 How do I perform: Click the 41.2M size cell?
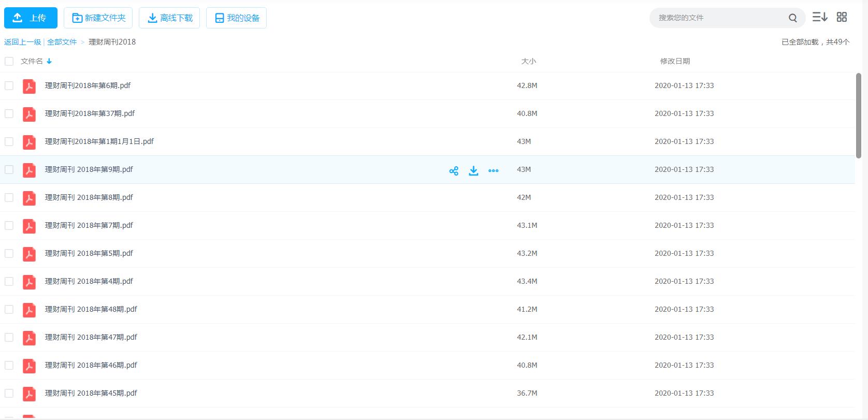pos(527,309)
